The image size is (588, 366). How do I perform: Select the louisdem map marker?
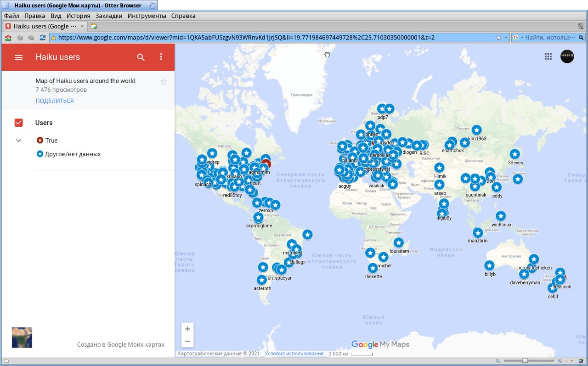[x=399, y=242]
